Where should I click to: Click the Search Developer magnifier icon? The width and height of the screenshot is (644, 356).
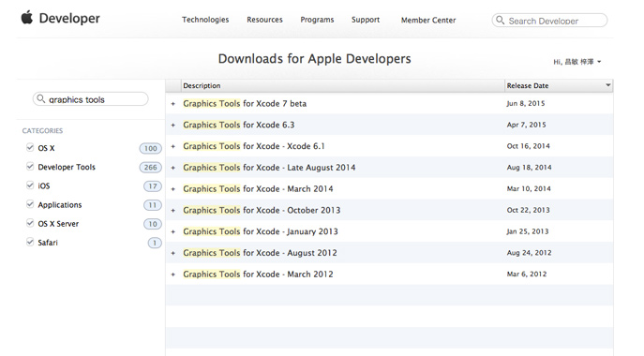tap(500, 20)
